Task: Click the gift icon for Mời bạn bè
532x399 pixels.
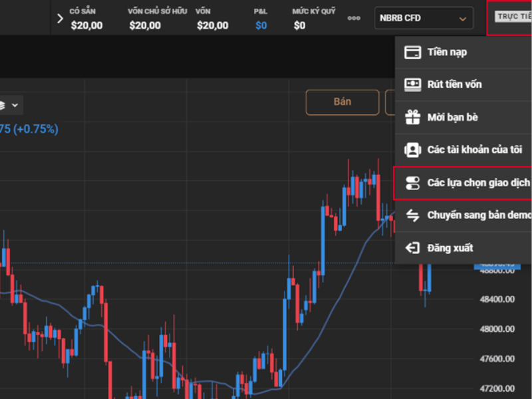Action: point(413,118)
